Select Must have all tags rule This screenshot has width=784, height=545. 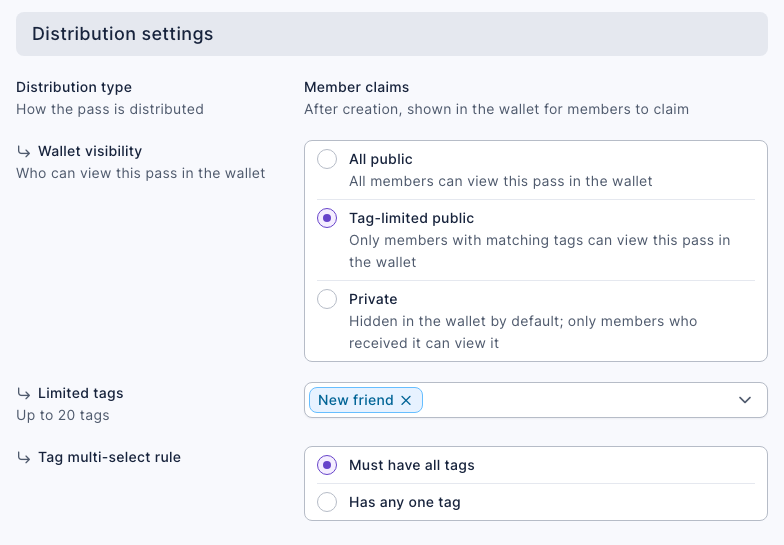pos(327,466)
